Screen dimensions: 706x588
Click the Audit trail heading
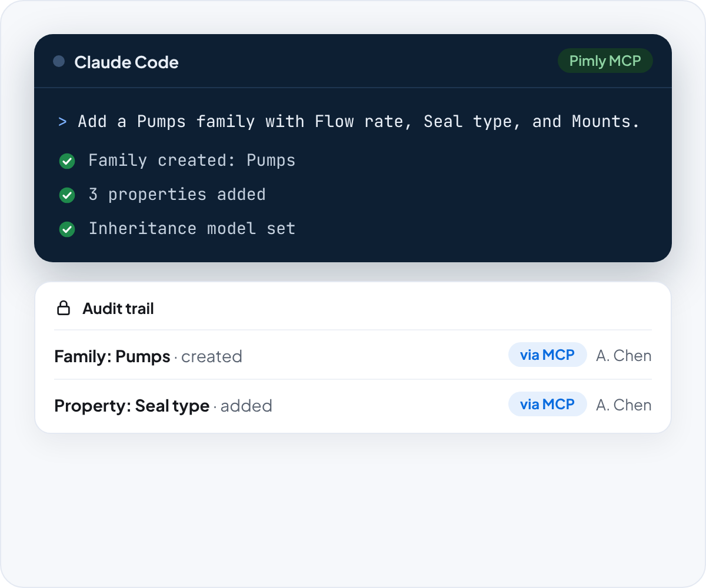coord(118,309)
